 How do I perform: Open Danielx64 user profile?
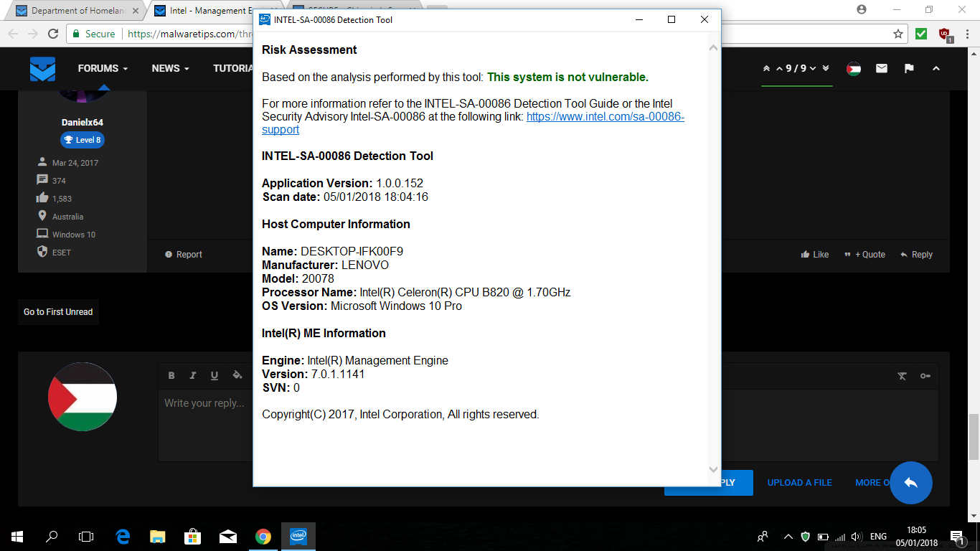83,123
